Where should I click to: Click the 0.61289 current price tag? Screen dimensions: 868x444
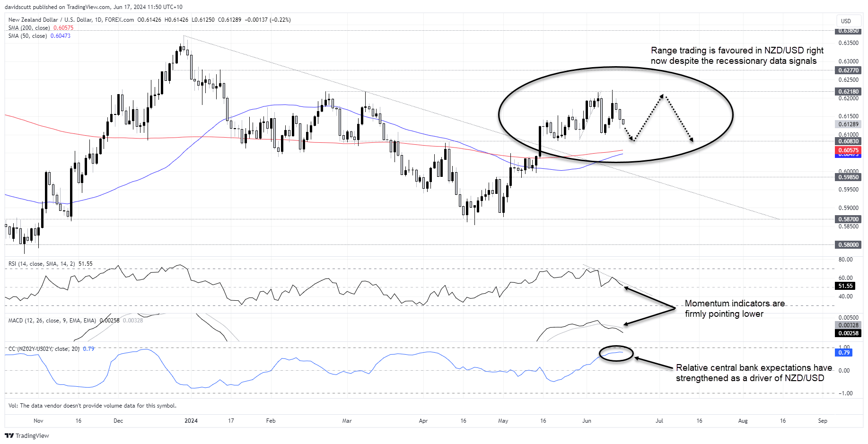(x=848, y=124)
